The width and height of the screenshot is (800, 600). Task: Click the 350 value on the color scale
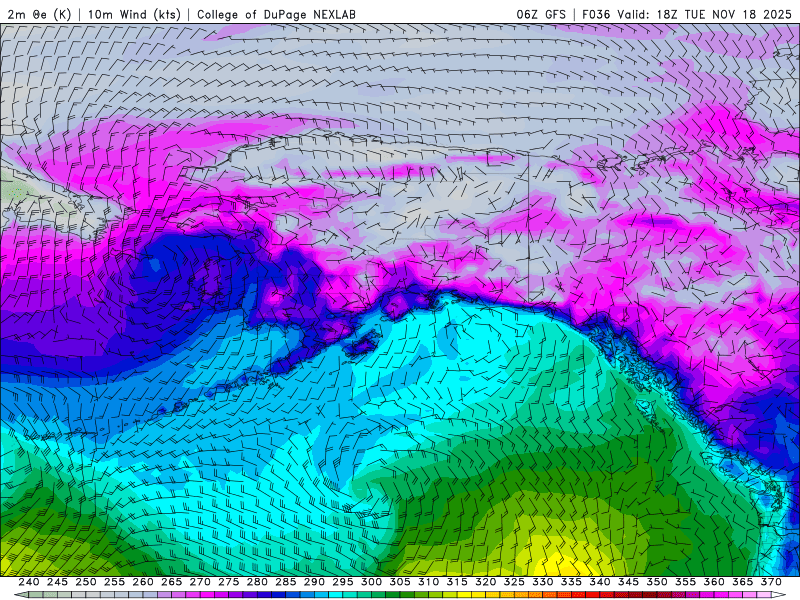(657, 582)
